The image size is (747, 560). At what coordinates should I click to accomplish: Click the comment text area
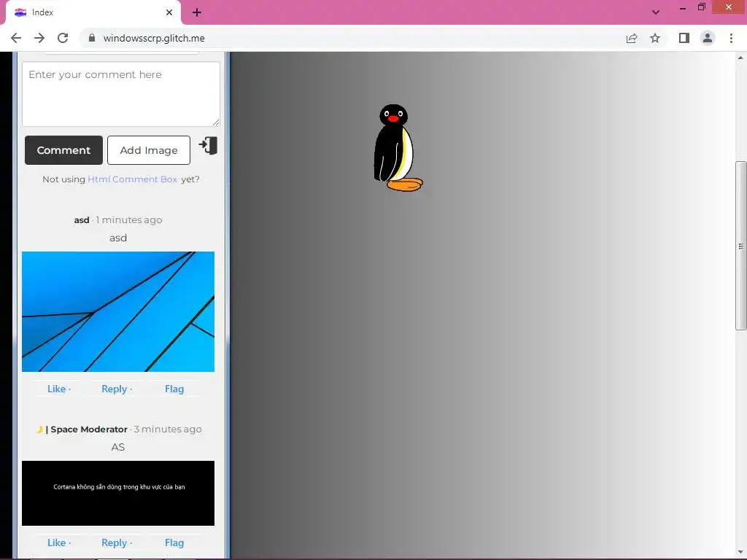(121, 94)
